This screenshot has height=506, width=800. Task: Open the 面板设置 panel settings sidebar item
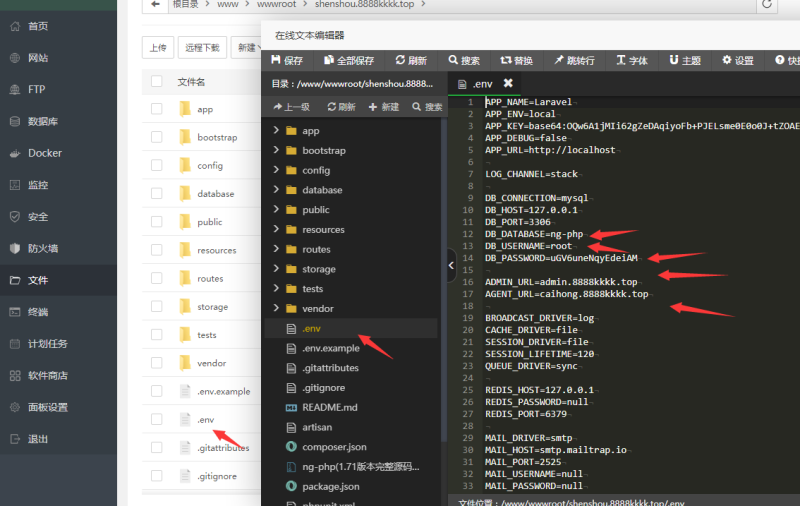coord(58,407)
